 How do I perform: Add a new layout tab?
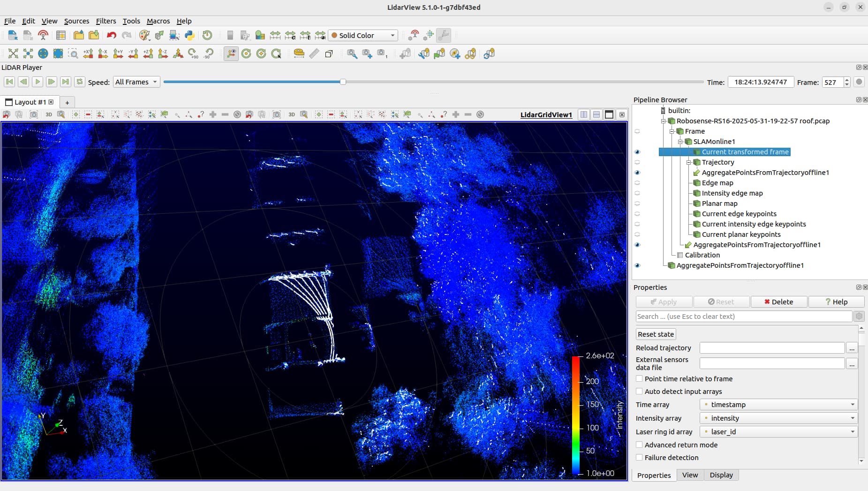(x=67, y=102)
